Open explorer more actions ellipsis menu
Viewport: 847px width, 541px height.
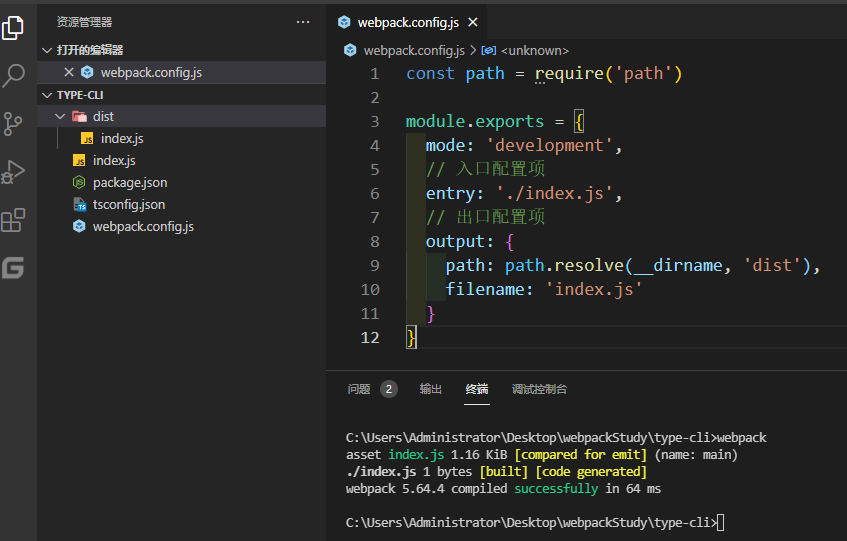303,22
